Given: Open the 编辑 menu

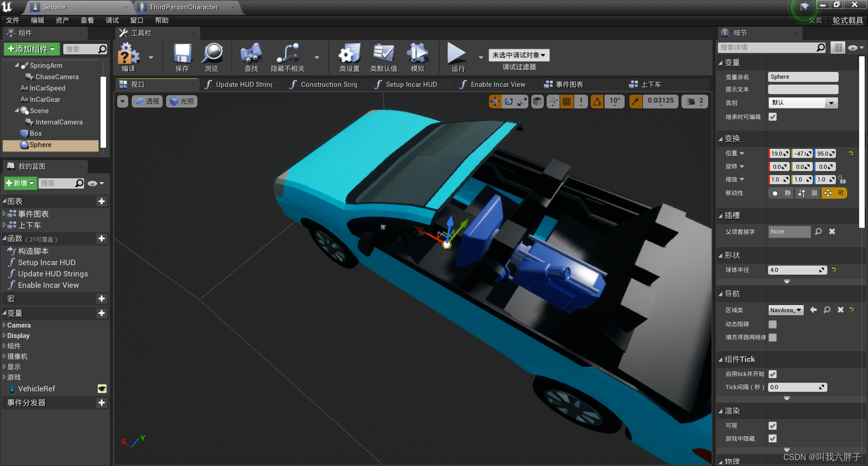Looking at the screenshot, I should (x=38, y=20).
